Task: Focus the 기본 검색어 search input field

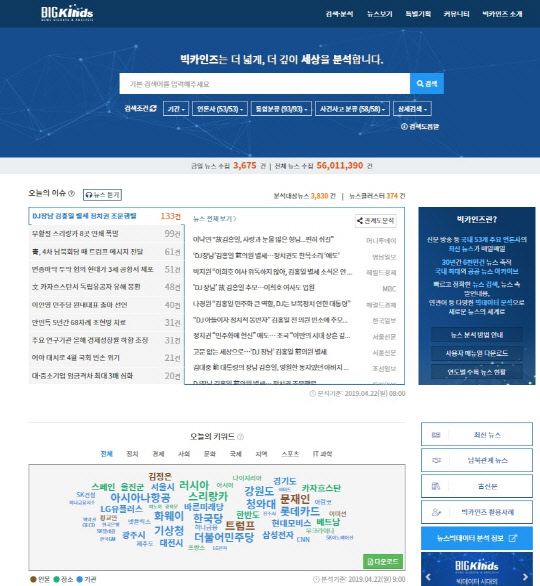Action: (265, 84)
